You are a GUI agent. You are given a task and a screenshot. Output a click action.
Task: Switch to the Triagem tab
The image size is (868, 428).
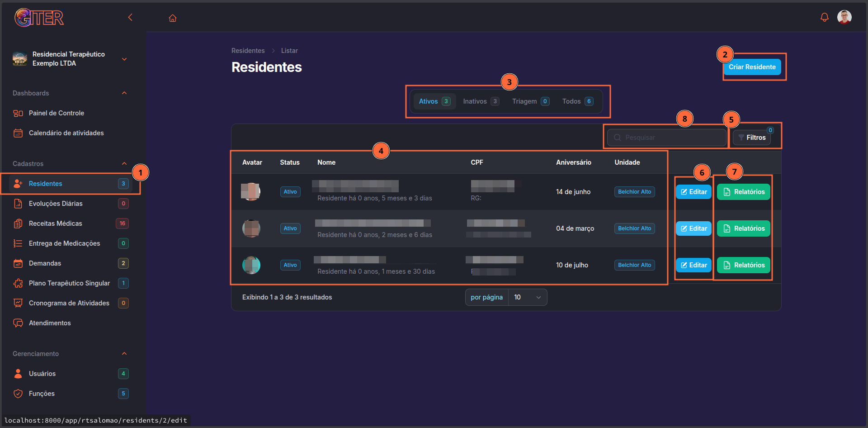[530, 101]
